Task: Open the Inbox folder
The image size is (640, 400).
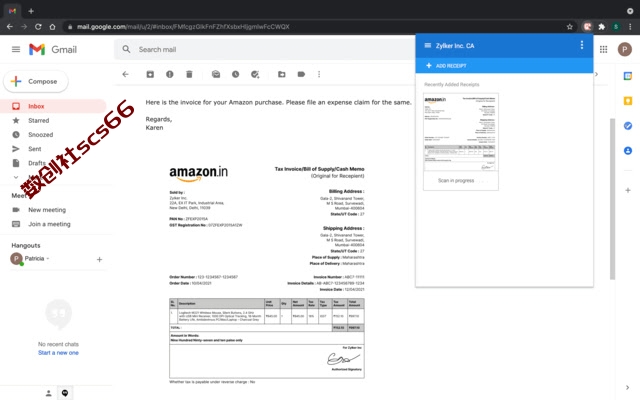Action: (53, 106)
